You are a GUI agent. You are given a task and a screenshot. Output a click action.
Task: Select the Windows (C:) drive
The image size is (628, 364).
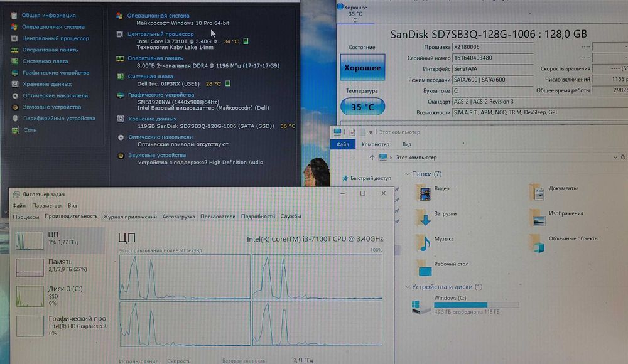pos(465,305)
